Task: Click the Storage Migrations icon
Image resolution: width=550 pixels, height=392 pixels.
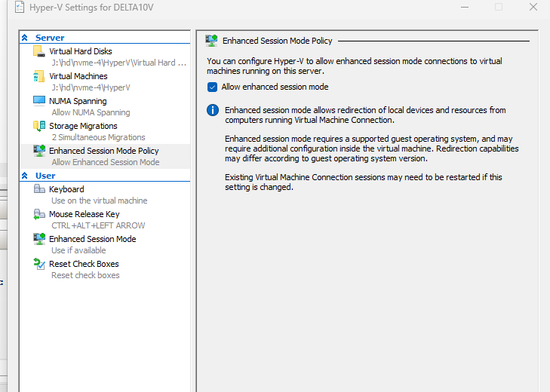Action: 39,126
